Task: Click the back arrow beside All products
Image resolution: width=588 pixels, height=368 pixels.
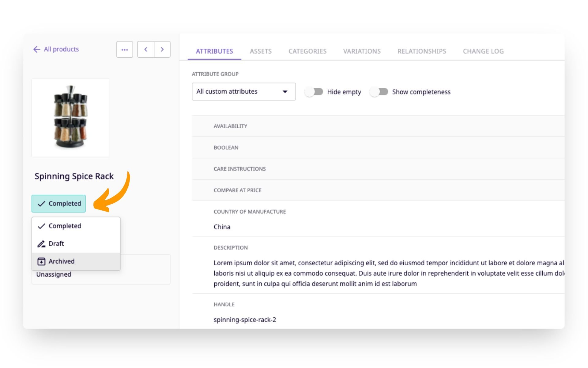Action: click(x=36, y=49)
